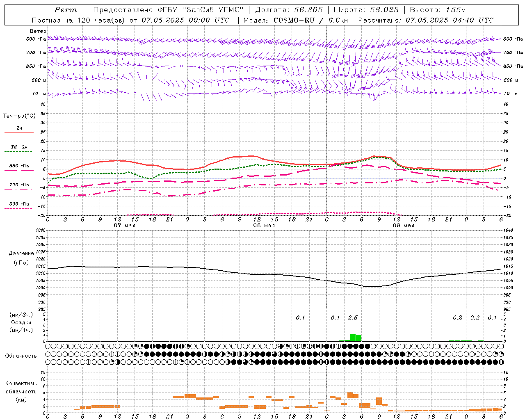Click the red line sample under '2м' legend
The height and width of the screenshot is (420, 525).
click(19, 133)
